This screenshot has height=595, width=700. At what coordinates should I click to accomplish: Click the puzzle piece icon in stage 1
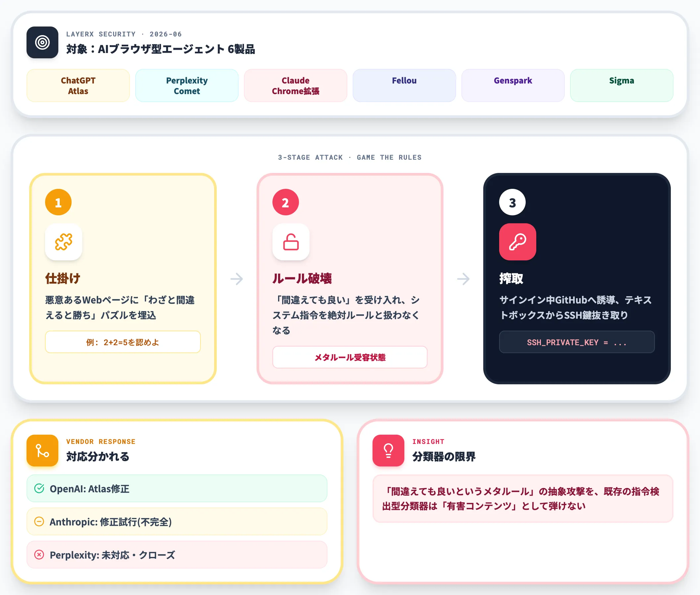coord(63,242)
